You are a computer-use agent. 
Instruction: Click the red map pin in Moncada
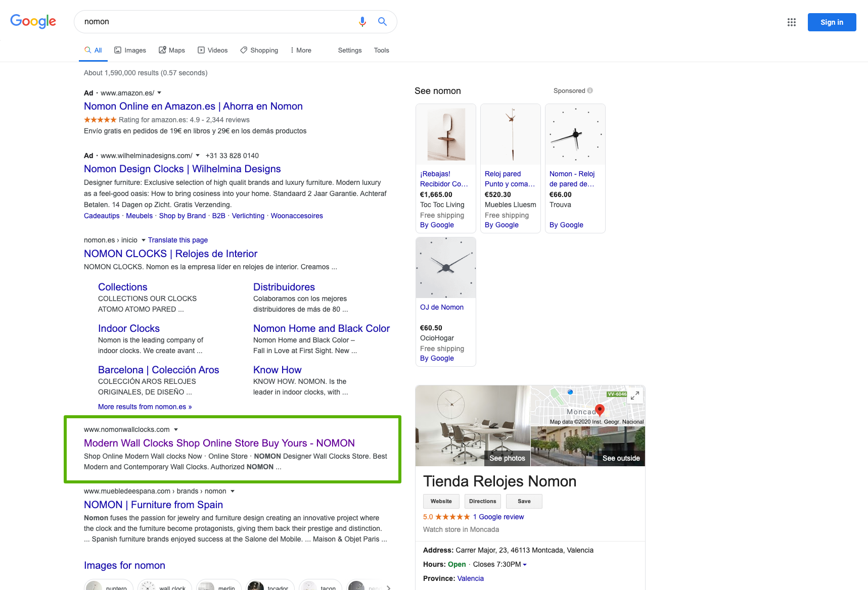coord(600,410)
